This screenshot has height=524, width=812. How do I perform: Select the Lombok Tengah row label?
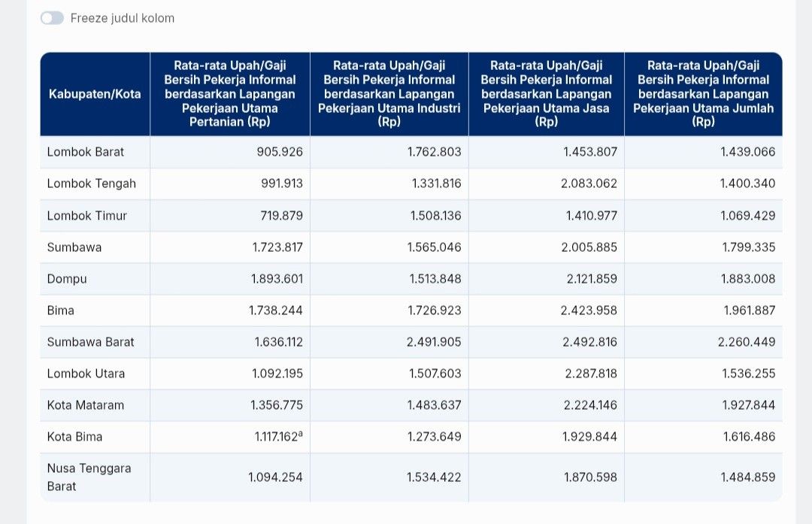point(91,183)
